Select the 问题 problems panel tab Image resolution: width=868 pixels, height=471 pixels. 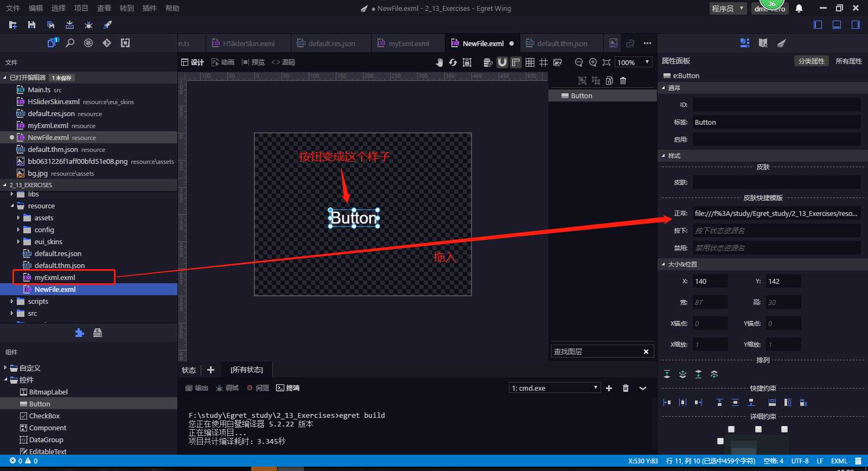click(x=258, y=388)
